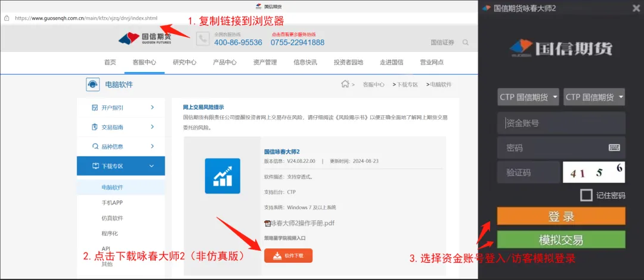Open the 首页 nav tab
Image resolution: width=644 pixels, height=280 pixels.
tap(110, 63)
